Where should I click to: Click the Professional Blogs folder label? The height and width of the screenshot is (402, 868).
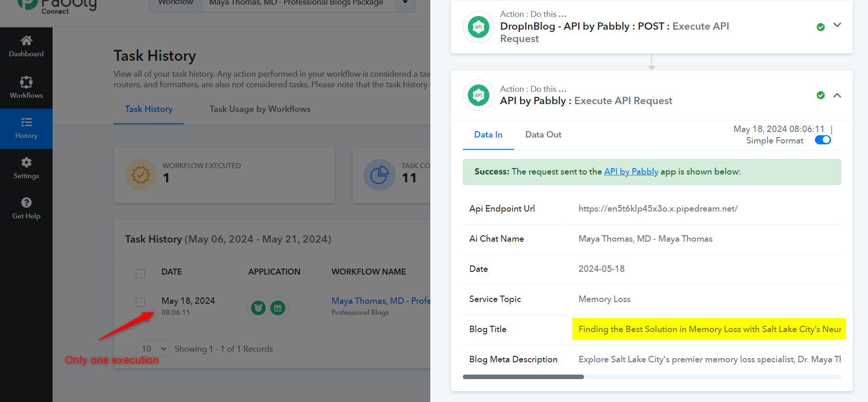tap(360, 312)
